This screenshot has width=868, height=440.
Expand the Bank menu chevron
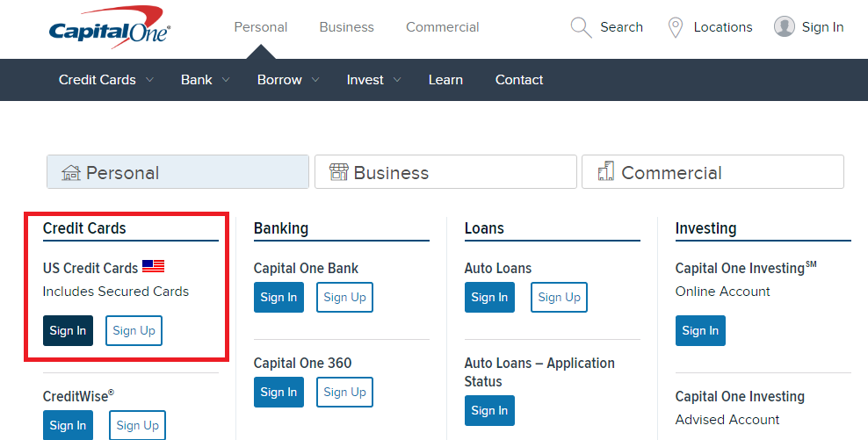[226, 80]
